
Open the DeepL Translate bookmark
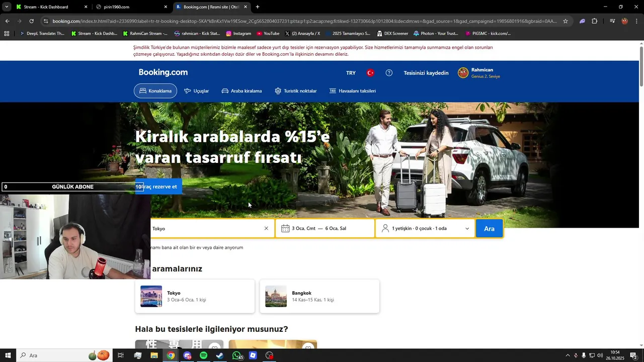click(42, 34)
